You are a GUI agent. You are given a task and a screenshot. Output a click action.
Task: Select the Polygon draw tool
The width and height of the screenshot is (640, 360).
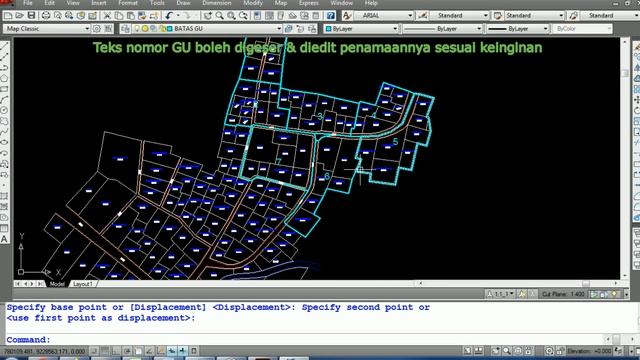4,78
